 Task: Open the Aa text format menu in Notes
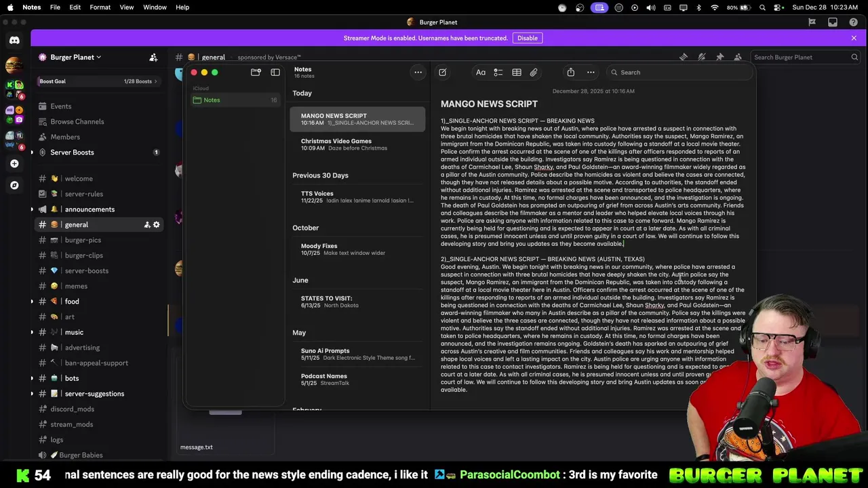(481, 73)
